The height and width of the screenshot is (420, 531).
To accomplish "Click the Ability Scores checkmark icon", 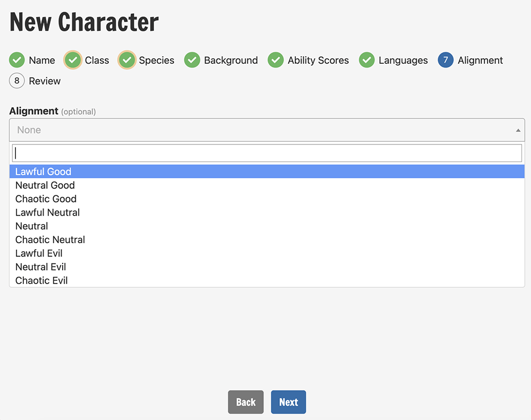I will pos(276,60).
